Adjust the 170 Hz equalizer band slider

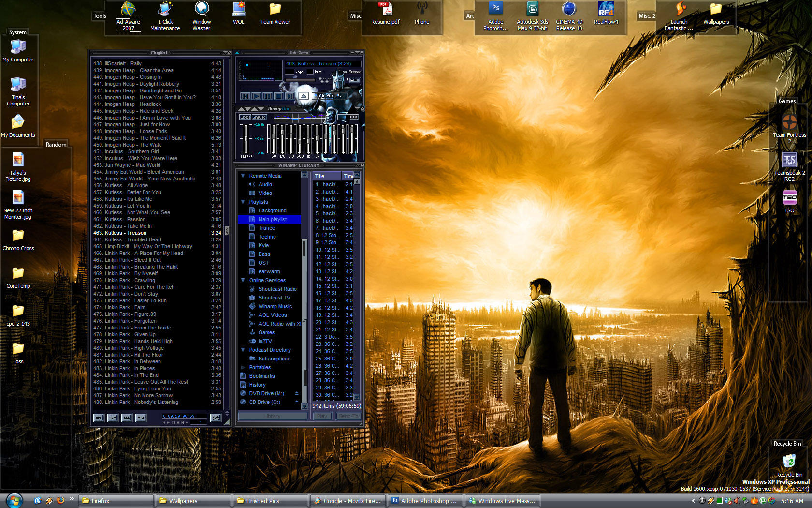(282, 139)
